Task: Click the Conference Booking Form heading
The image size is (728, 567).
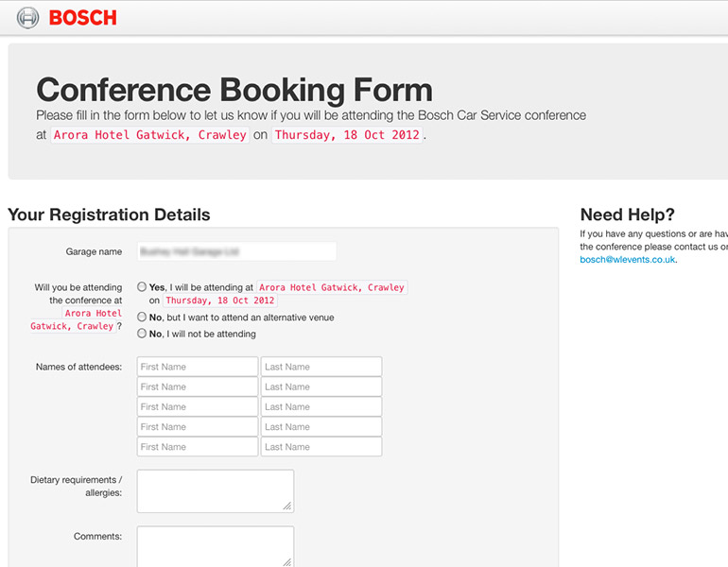Action: [x=234, y=90]
